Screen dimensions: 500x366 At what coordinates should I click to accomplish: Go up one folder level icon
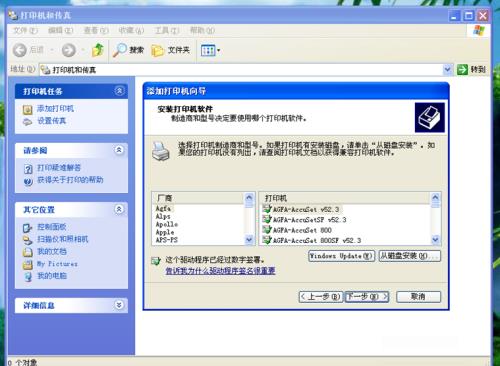coord(98,50)
